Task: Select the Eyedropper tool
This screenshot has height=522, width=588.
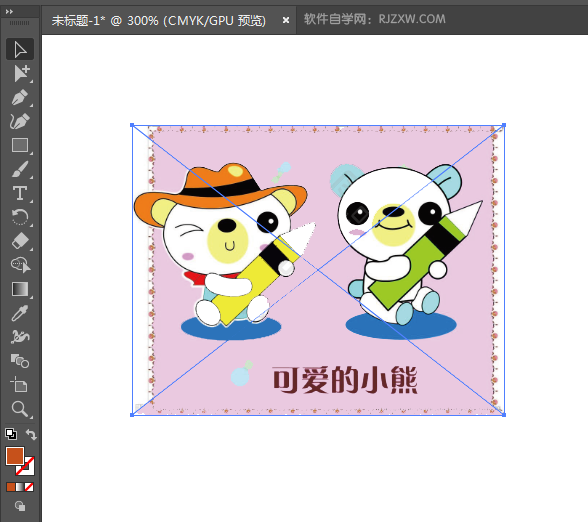Action: (x=20, y=313)
